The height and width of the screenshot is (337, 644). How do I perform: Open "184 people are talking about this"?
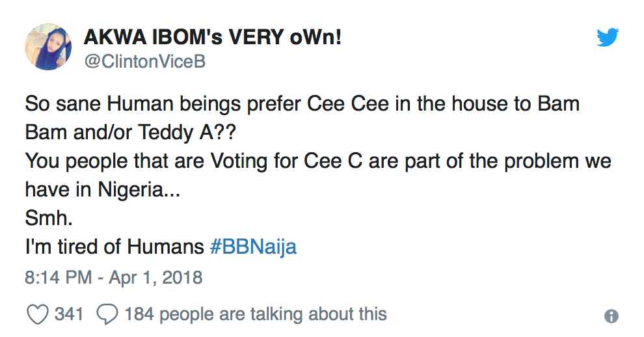pyautogui.click(x=255, y=315)
